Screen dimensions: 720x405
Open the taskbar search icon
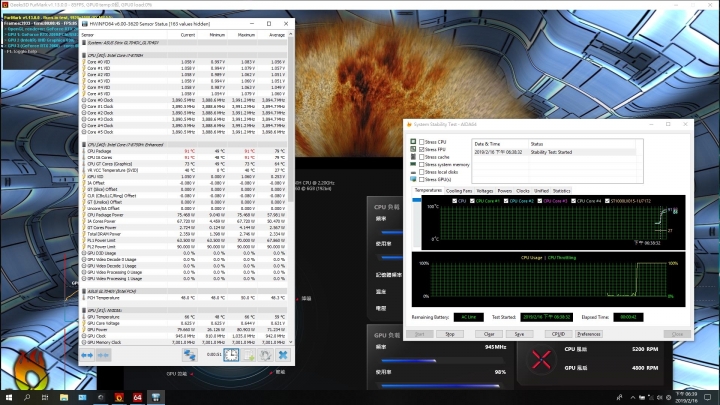27,397
